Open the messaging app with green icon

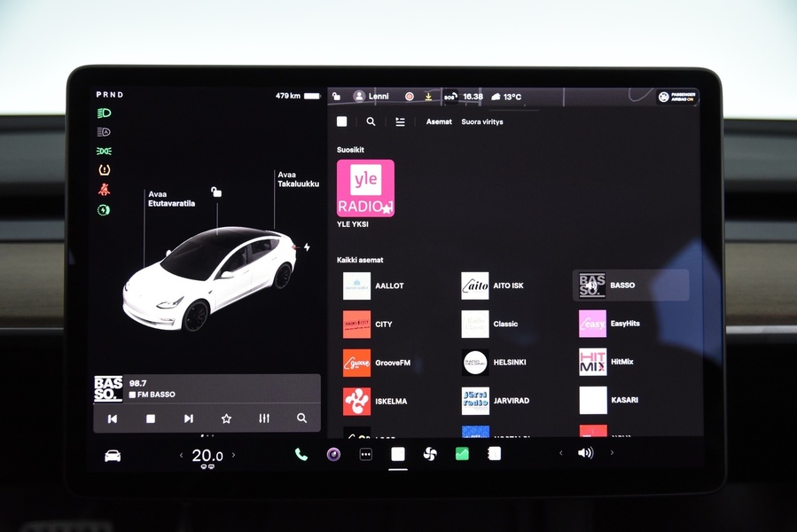click(461, 454)
